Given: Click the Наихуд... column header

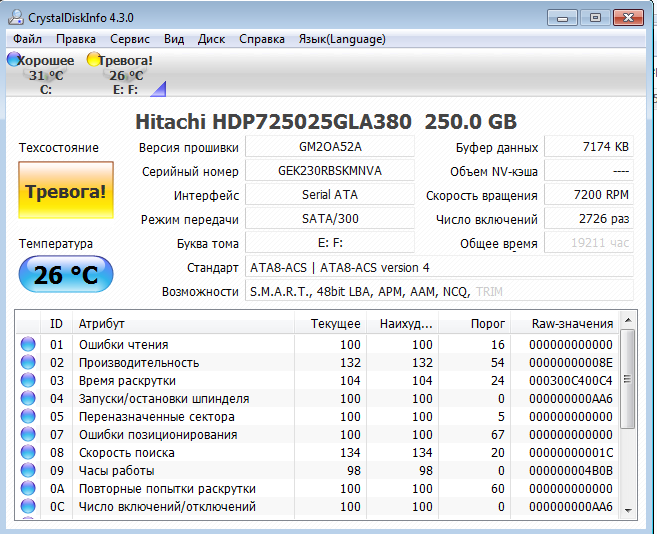Looking at the screenshot, I should [403, 324].
